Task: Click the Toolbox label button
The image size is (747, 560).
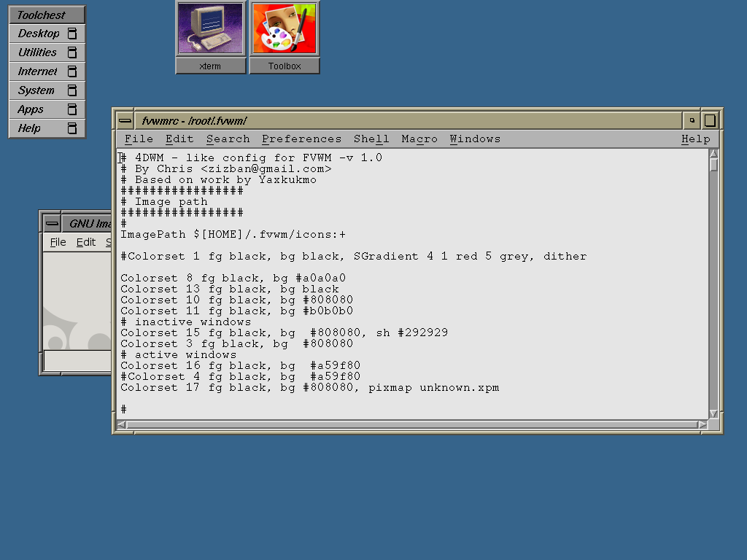Action: pos(285,66)
